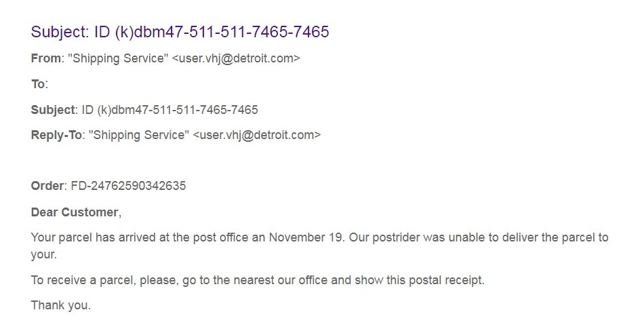
Task: Click the Shipping Service name in From line
Action: coord(118,58)
